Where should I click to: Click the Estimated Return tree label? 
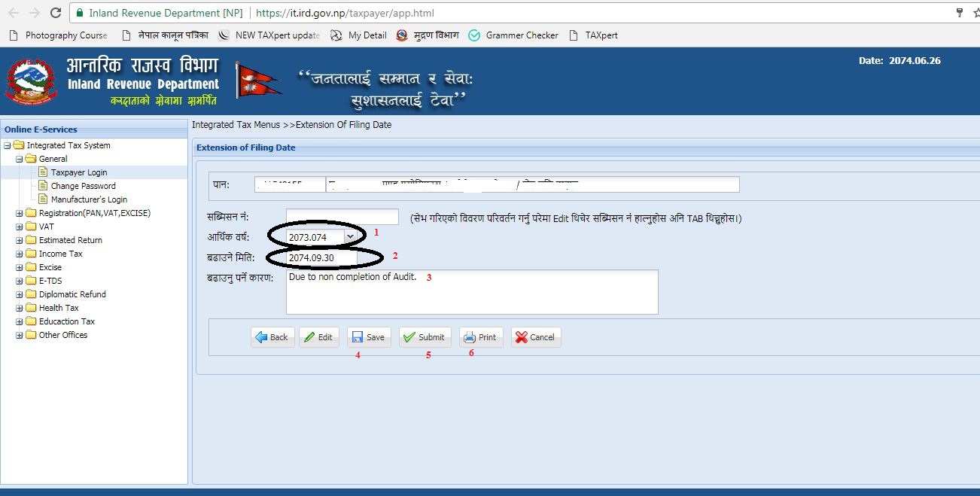71,240
